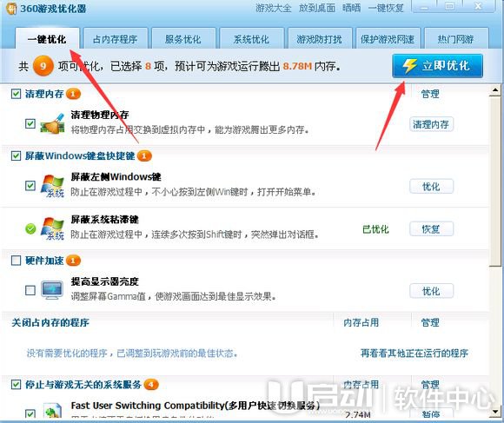Toggle the 清理内存 group checkbox
Screen dimensions: 504x423
click(16, 94)
